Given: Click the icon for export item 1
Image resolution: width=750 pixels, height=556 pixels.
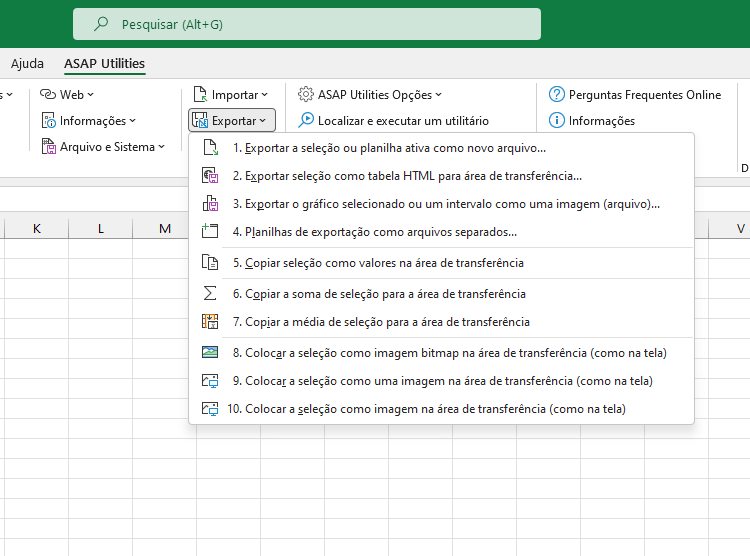Looking at the screenshot, I should [210, 148].
